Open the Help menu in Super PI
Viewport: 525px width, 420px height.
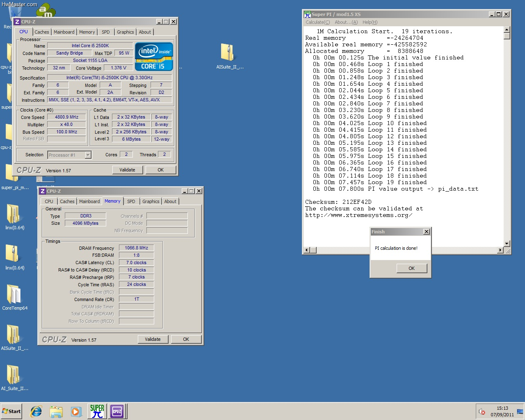click(370, 22)
